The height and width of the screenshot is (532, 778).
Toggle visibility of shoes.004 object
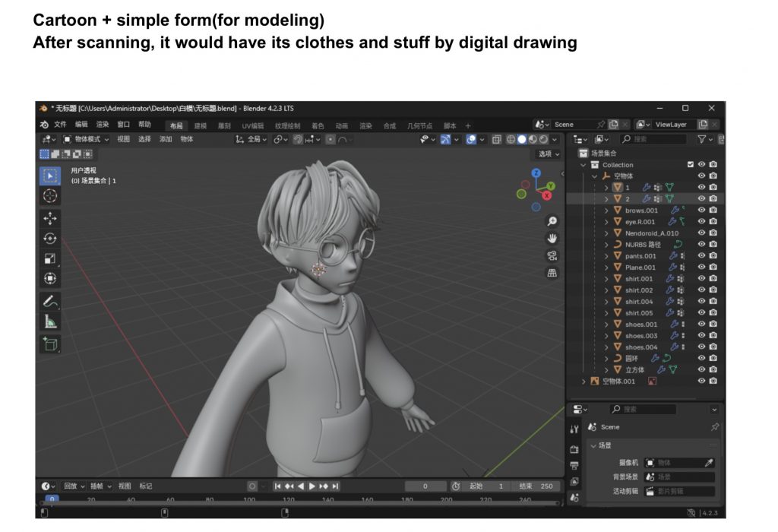(702, 347)
